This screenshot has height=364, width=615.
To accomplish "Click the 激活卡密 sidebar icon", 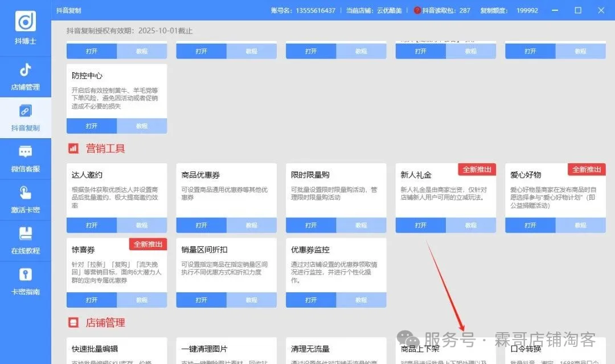I will pos(25,193).
